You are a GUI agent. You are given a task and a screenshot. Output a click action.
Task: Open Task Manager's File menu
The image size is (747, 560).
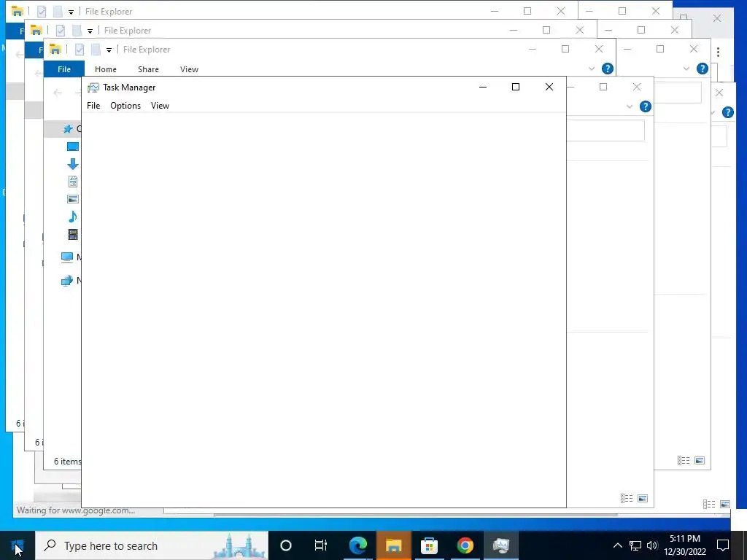93,106
